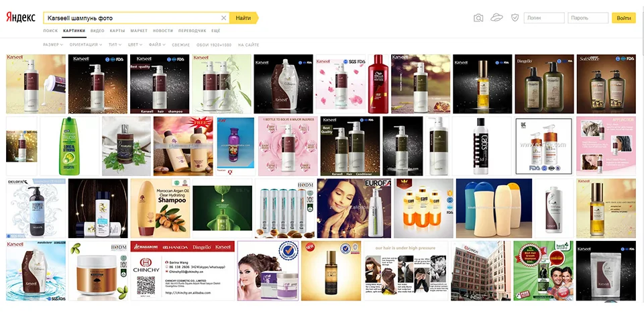Viewport: 644px width, 320px height.
Task: Focus the Пароль input field
Action: pyautogui.click(x=588, y=18)
